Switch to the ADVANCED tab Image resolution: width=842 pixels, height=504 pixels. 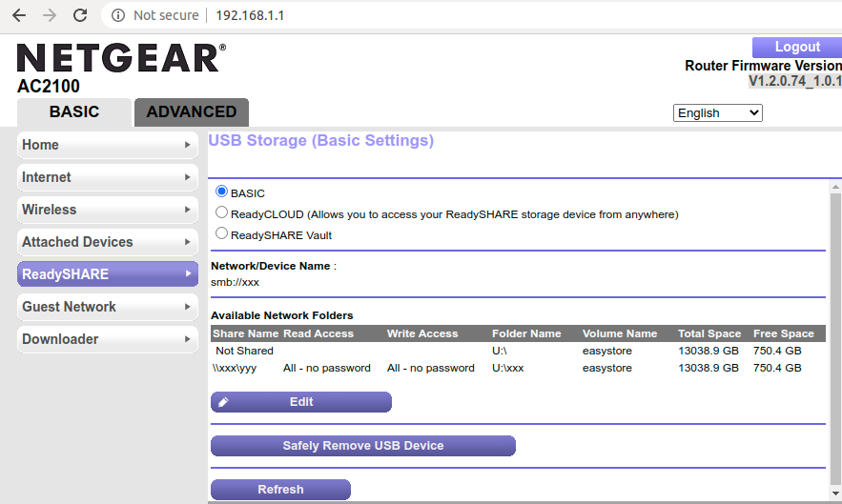point(191,112)
